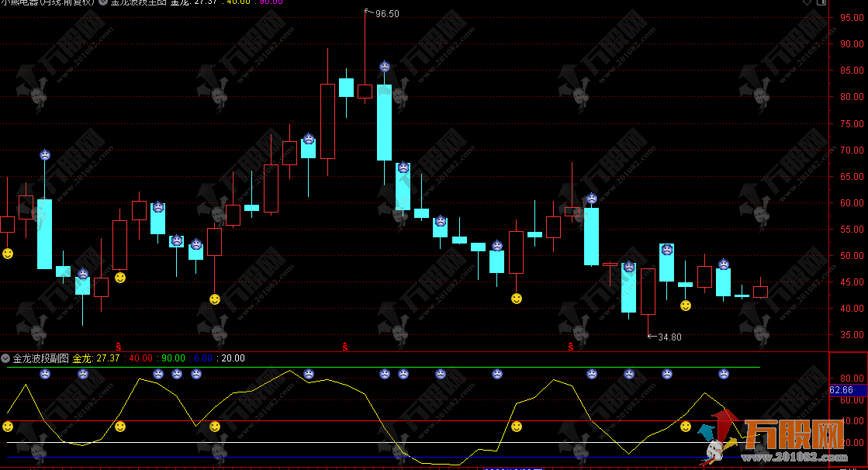The image size is (868, 470).
Task: Click the rightmost red S marker
Action: click(571, 347)
